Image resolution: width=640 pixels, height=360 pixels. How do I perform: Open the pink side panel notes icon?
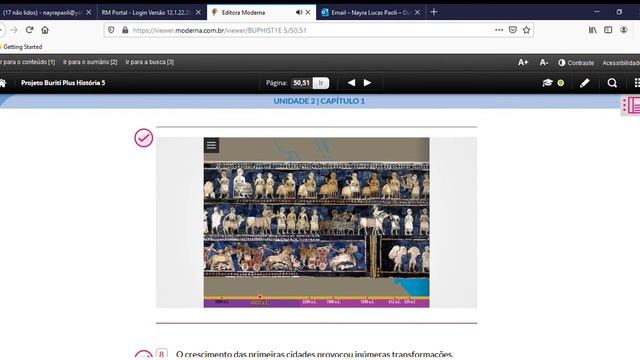click(631, 106)
